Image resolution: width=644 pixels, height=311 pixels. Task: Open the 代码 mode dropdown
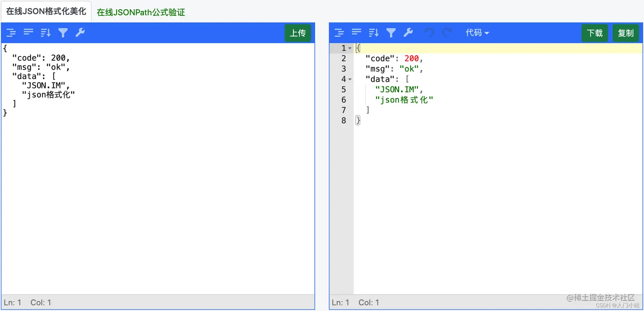[477, 33]
